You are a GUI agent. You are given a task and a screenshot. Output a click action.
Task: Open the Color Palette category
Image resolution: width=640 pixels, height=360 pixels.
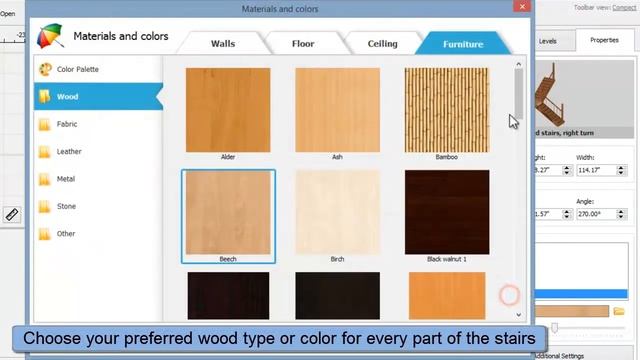pyautogui.click(x=98, y=69)
